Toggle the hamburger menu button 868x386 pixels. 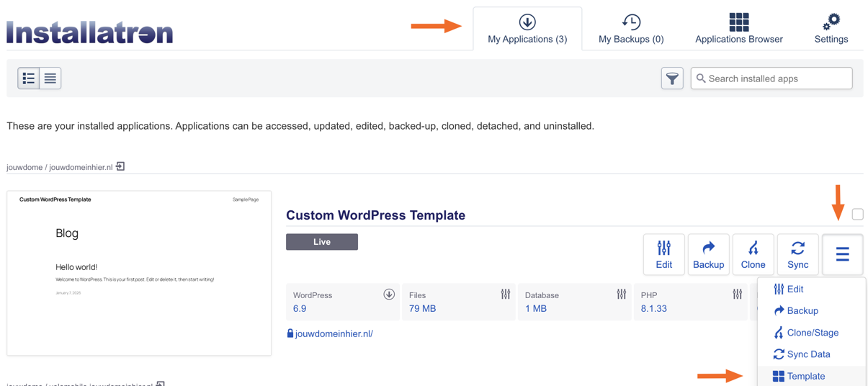click(x=842, y=254)
